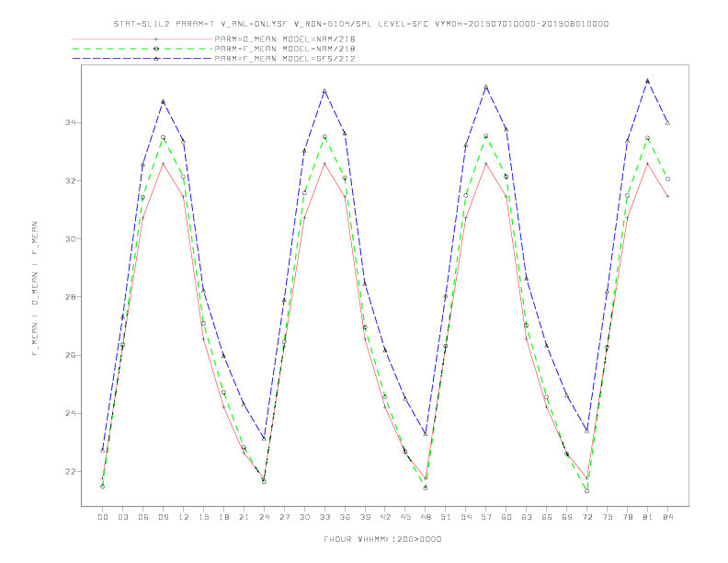Click x-axis tick label 78
This screenshot has width=728, height=563.
coord(628,517)
